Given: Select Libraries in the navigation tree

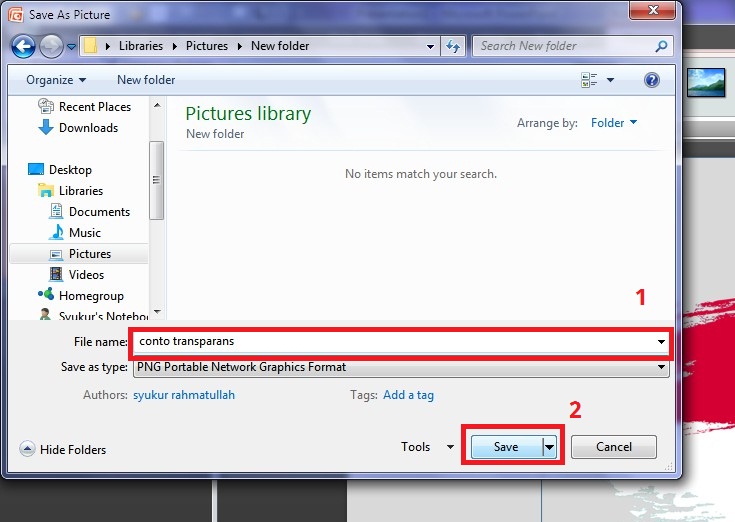Looking at the screenshot, I should click(x=81, y=191).
